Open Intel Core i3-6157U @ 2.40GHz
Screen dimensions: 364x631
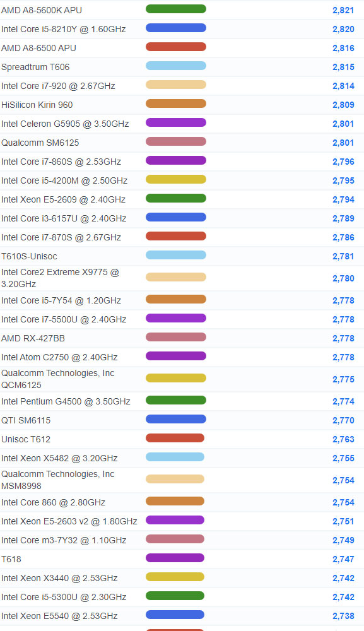click(64, 218)
